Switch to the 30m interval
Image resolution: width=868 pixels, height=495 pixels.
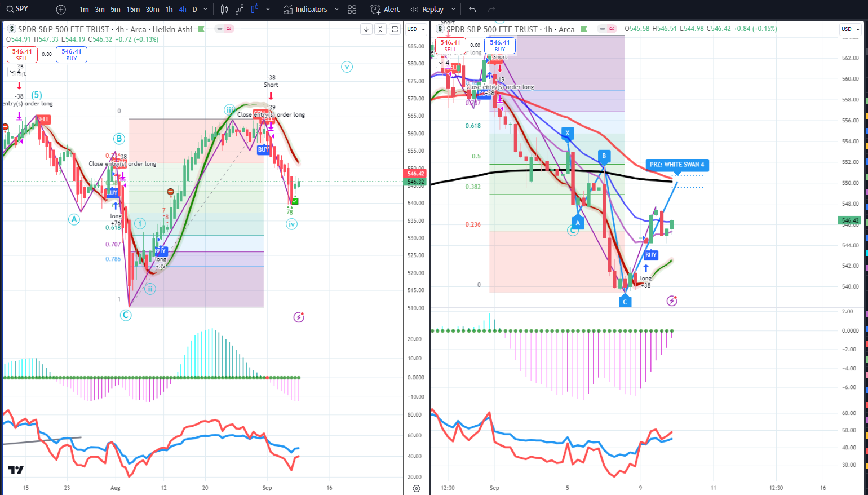click(x=152, y=10)
